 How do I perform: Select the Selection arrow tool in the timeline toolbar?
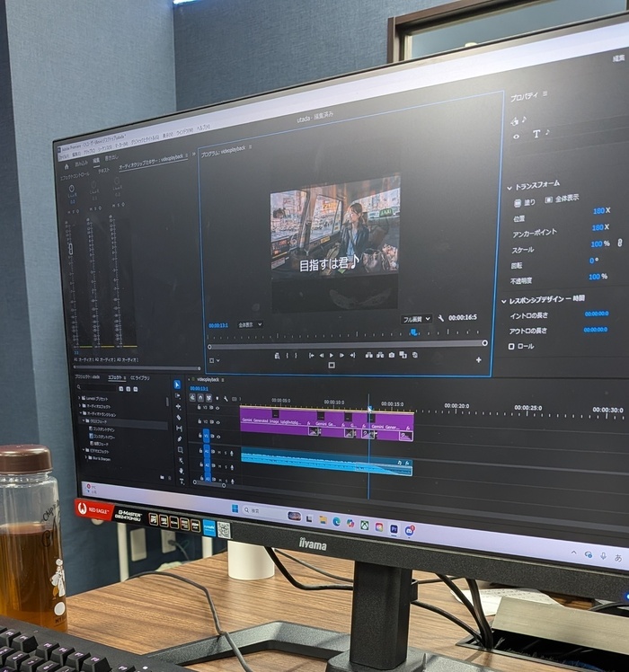(178, 385)
